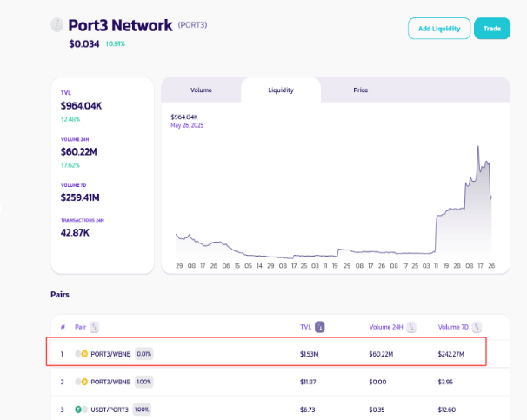Click token pair icons in row 2
The image size is (527, 420).
click(x=82, y=382)
